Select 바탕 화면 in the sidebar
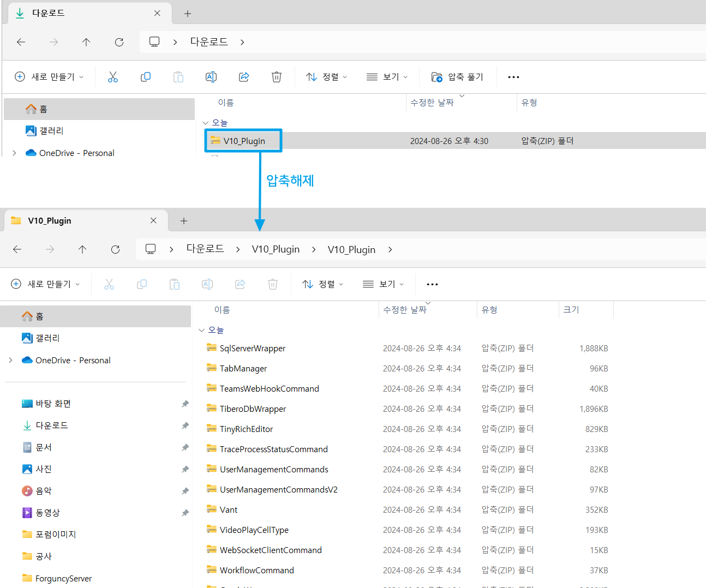706x588 pixels. pyautogui.click(x=53, y=404)
